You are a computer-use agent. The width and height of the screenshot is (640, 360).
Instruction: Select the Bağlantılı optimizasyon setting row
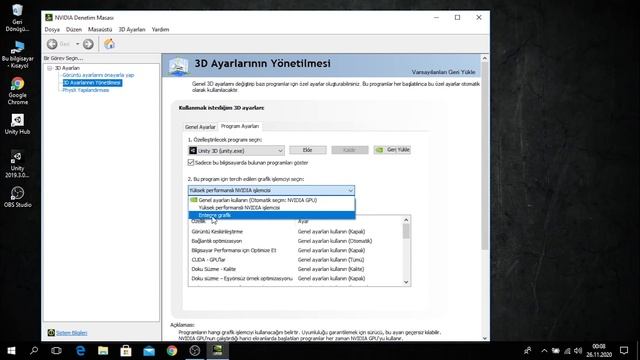pyautogui.click(x=296, y=241)
